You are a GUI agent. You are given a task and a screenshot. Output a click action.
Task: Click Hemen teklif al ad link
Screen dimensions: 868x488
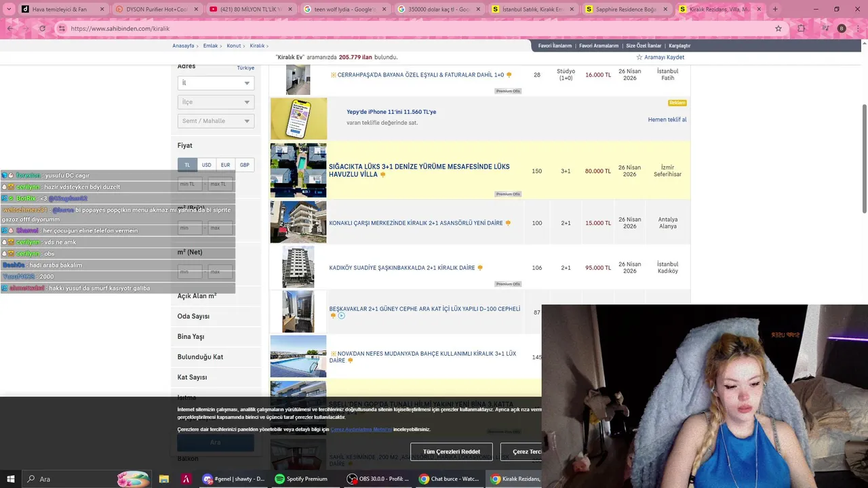coord(667,119)
